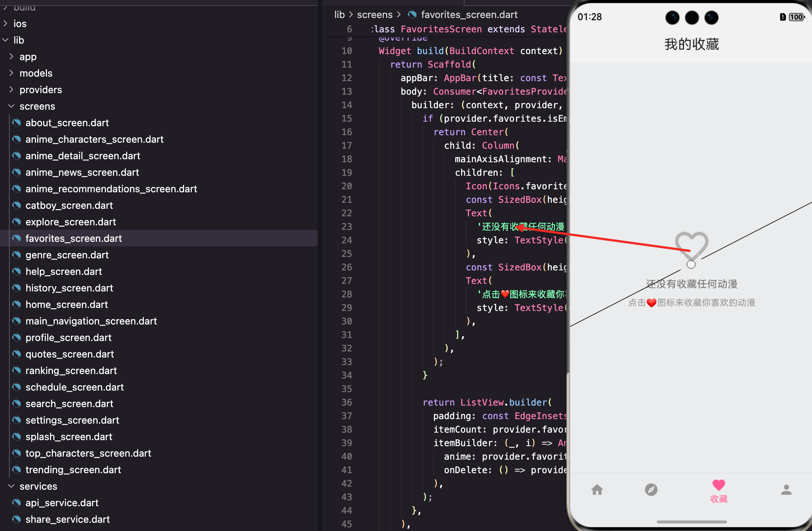Click Dart file icon of home_screen.dart
The height and width of the screenshot is (531, 812).
(17, 305)
